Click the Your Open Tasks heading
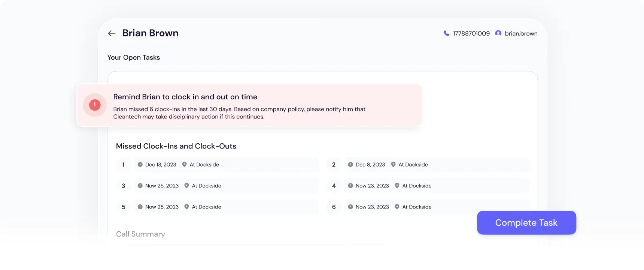Viewport: 644px width, 270px height. point(134,57)
